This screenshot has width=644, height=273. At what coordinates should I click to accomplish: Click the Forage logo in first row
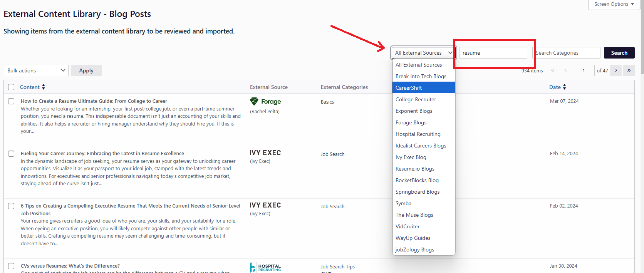click(265, 102)
